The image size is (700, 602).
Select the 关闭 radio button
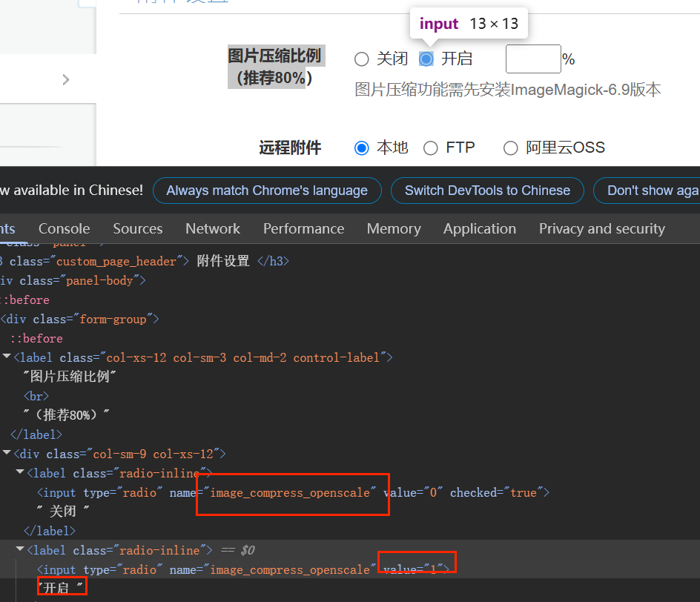tap(362, 59)
